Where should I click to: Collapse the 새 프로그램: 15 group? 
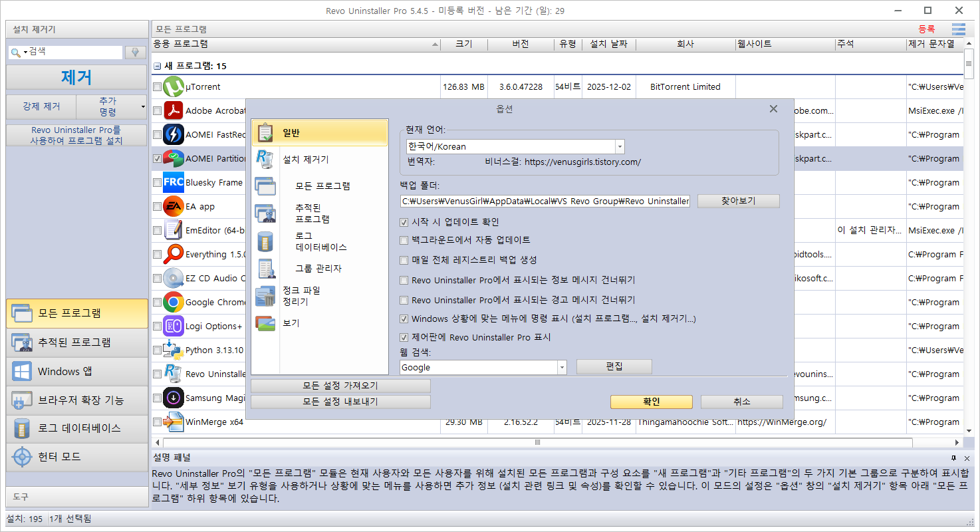157,66
